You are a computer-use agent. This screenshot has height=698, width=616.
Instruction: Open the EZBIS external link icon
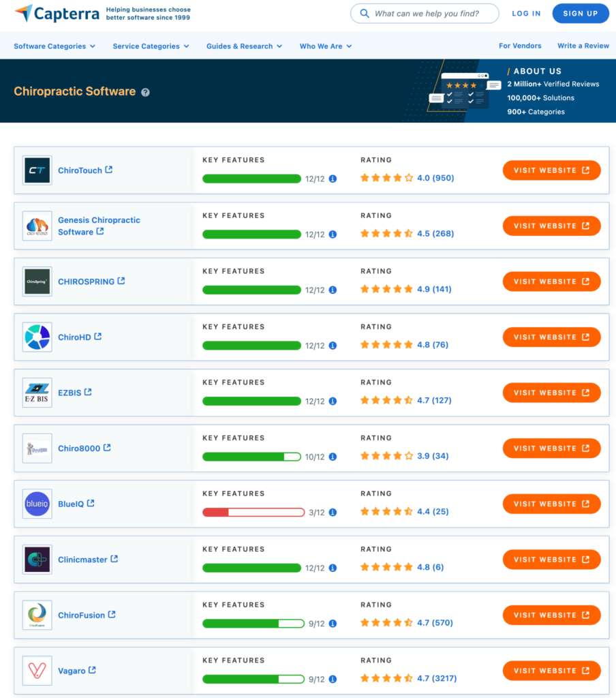pos(88,392)
